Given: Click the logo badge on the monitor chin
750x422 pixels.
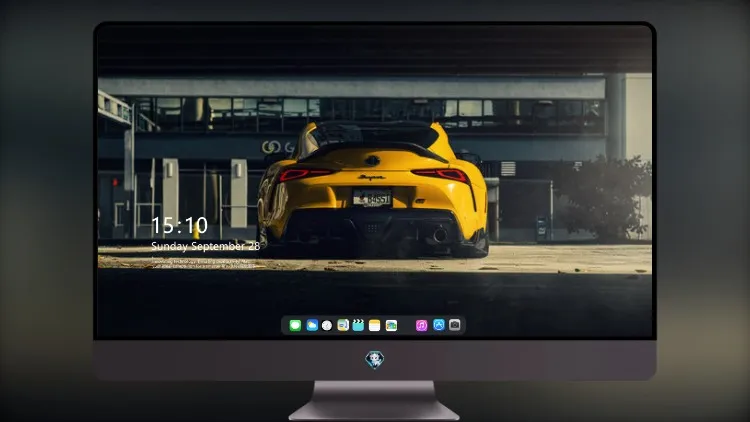Looking at the screenshot, I should click(x=375, y=360).
